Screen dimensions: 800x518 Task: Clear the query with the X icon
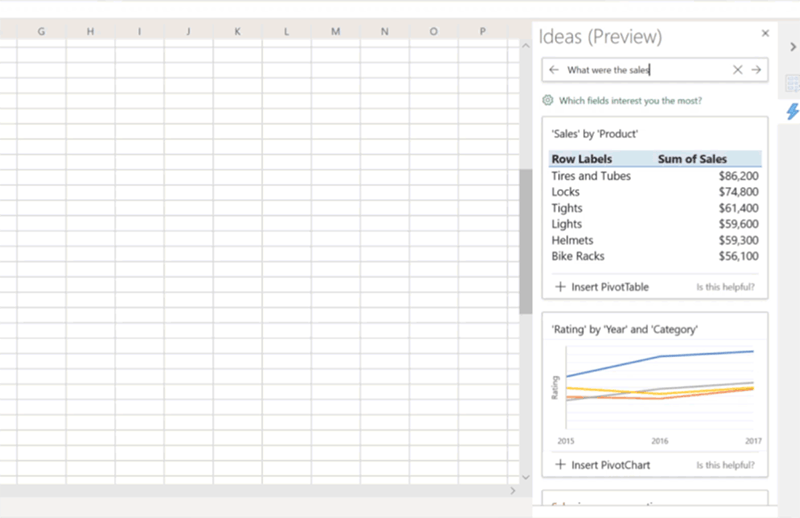738,70
